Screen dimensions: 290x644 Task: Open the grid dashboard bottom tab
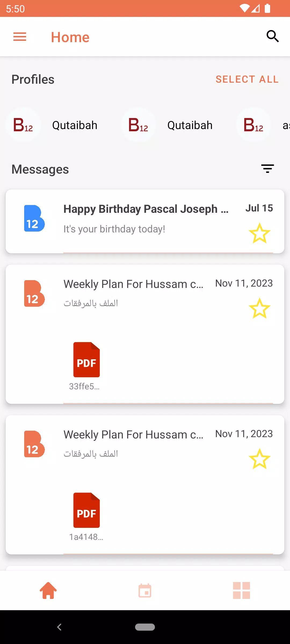tap(241, 590)
